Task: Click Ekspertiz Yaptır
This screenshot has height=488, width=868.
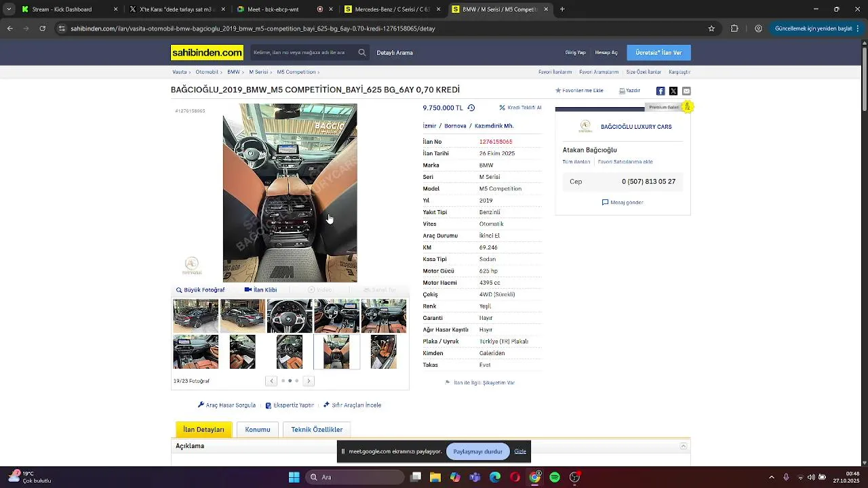Action: click(290, 405)
